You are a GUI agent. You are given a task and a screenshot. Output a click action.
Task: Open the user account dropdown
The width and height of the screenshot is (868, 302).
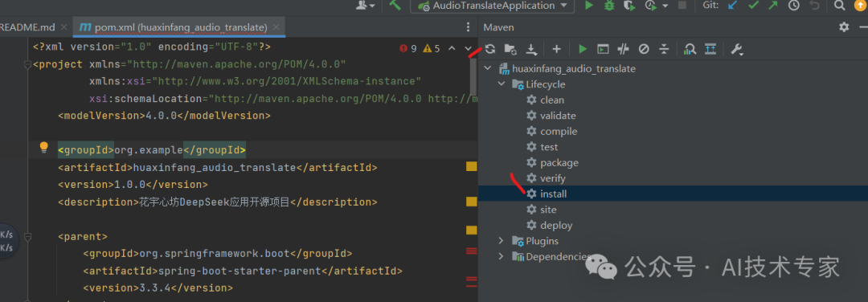[x=366, y=6]
